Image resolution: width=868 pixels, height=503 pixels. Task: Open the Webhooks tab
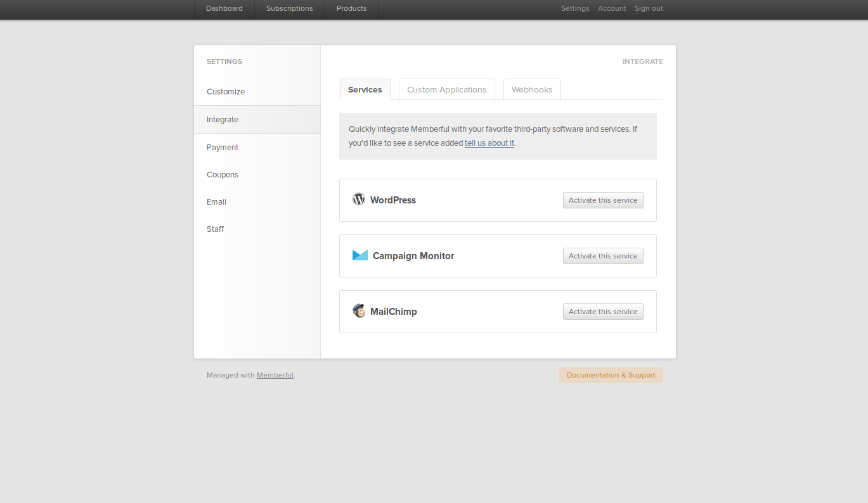pos(532,90)
